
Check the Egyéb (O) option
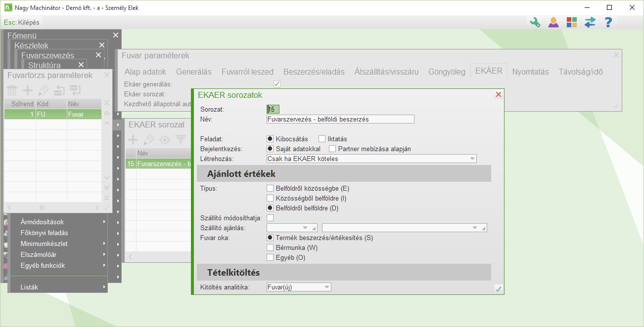tap(270, 257)
